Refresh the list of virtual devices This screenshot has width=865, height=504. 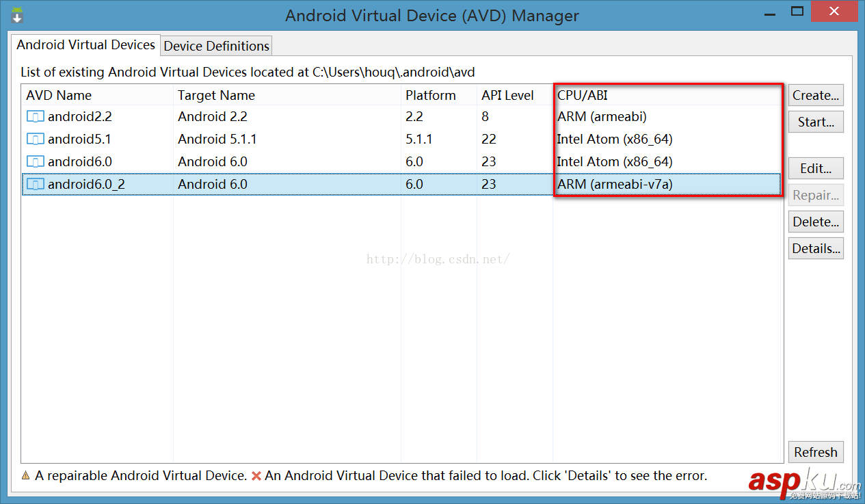tap(815, 452)
